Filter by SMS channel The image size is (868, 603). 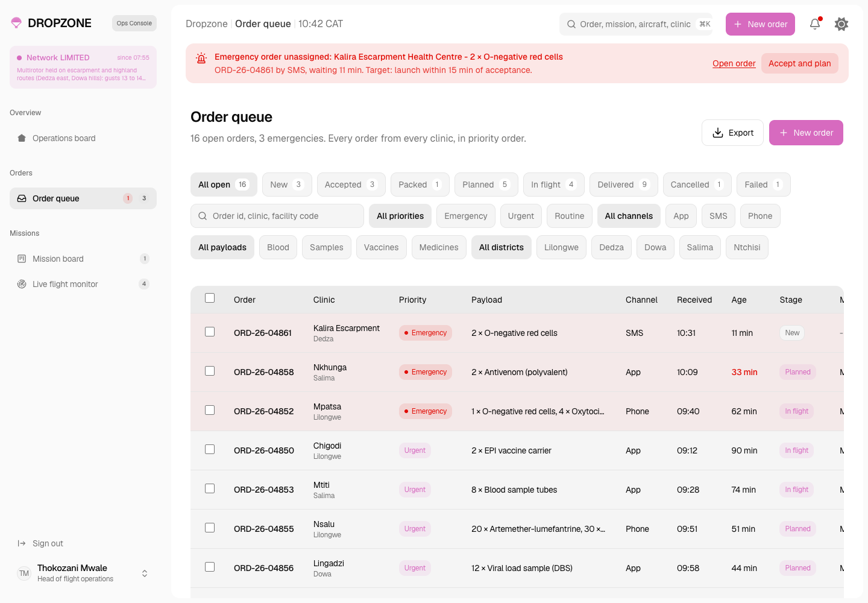[719, 216]
